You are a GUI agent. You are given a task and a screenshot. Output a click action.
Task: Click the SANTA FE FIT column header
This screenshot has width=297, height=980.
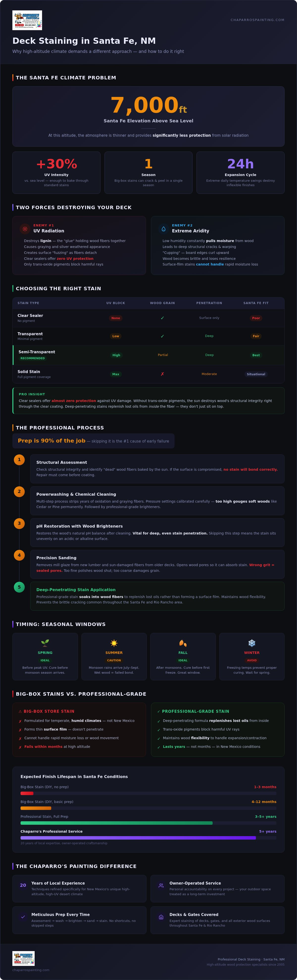256,303
